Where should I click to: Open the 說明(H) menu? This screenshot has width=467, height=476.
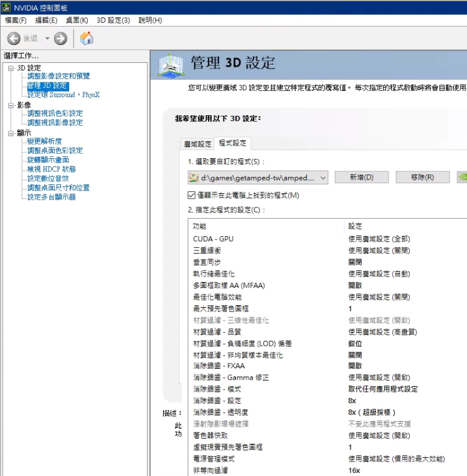coord(150,21)
